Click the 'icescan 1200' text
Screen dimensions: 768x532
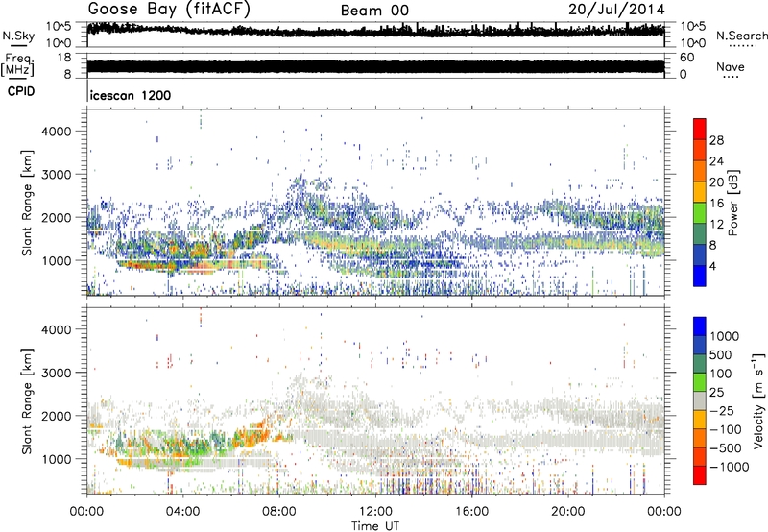click(131, 95)
